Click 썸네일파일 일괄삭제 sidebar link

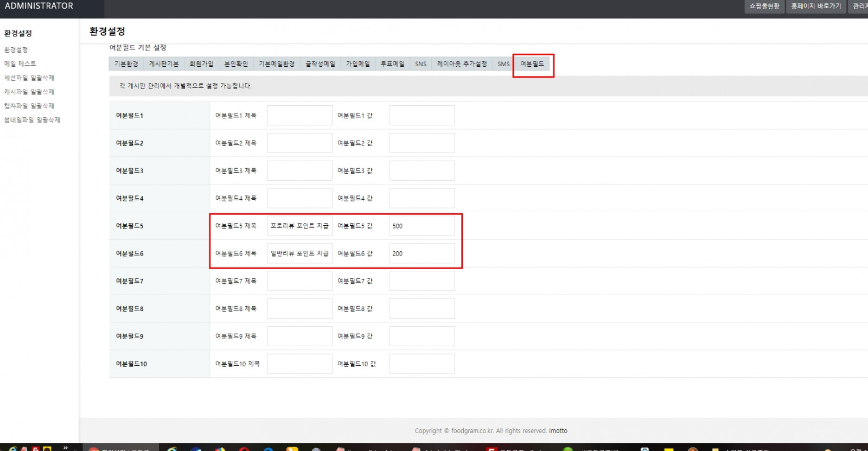point(32,120)
